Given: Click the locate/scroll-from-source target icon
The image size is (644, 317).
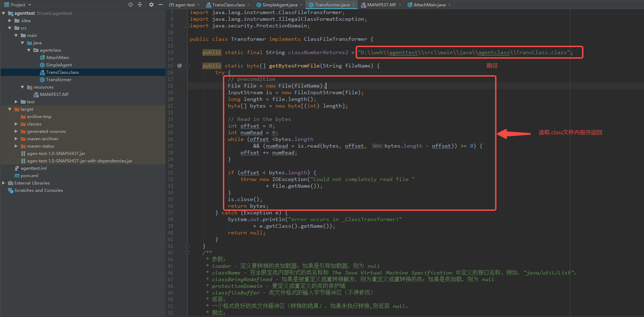Looking at the screenshot, I should 130,5.
